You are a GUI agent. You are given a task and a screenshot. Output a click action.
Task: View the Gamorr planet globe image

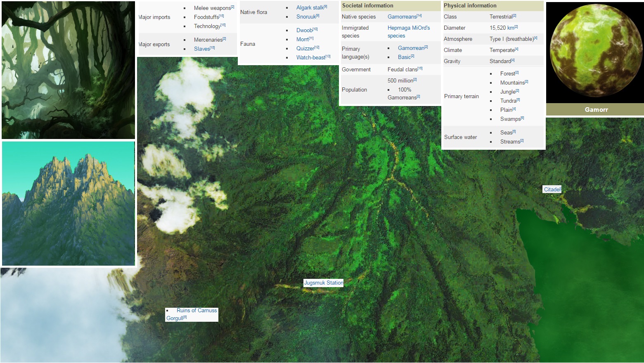click(595, 53)
